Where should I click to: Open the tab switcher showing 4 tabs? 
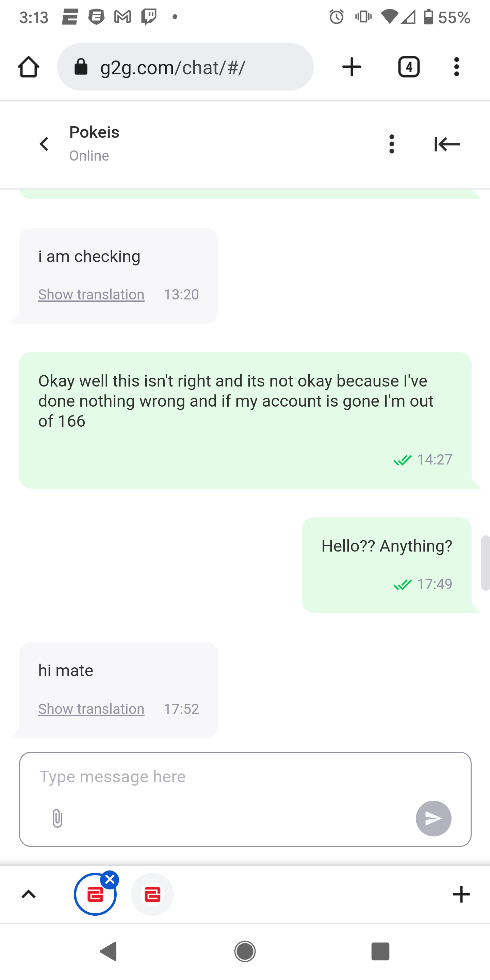(x=409, y=67)
